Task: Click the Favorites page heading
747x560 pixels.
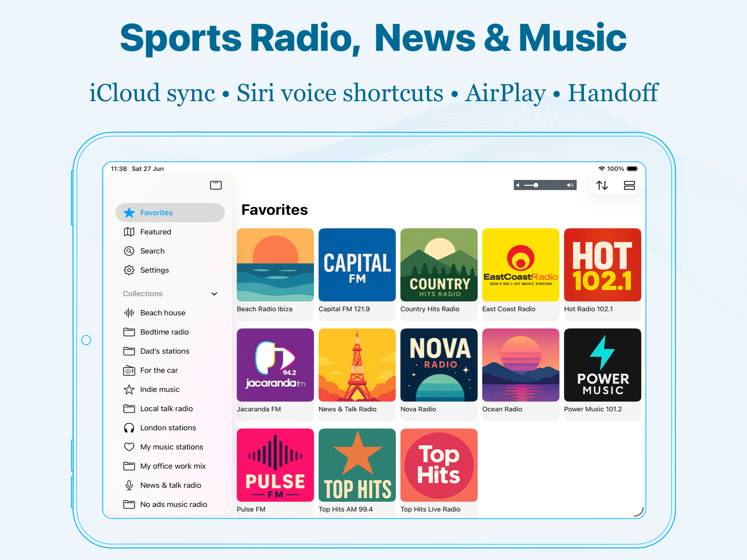Action: [x=275, y=210]
